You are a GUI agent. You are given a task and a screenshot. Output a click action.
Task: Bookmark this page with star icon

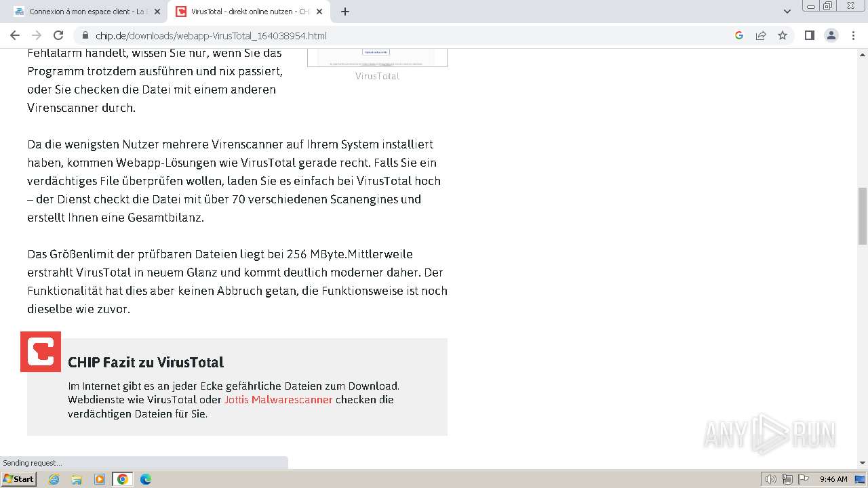(x=783, y=35)
